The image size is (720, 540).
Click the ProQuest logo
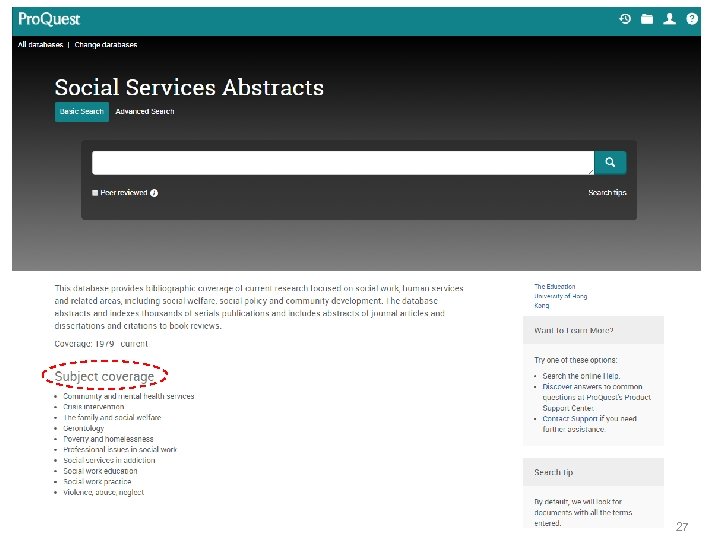49,19
